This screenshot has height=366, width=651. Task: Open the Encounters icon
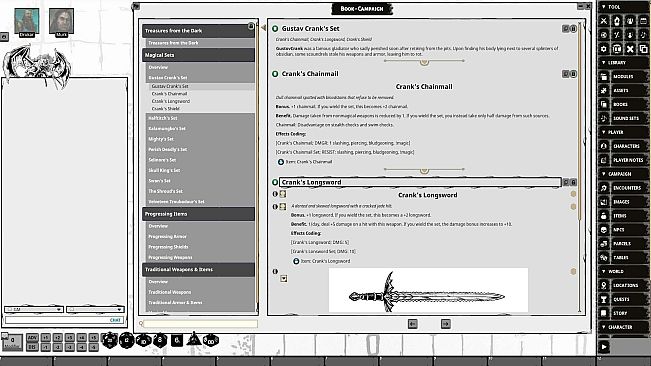(x=604, y=188)
